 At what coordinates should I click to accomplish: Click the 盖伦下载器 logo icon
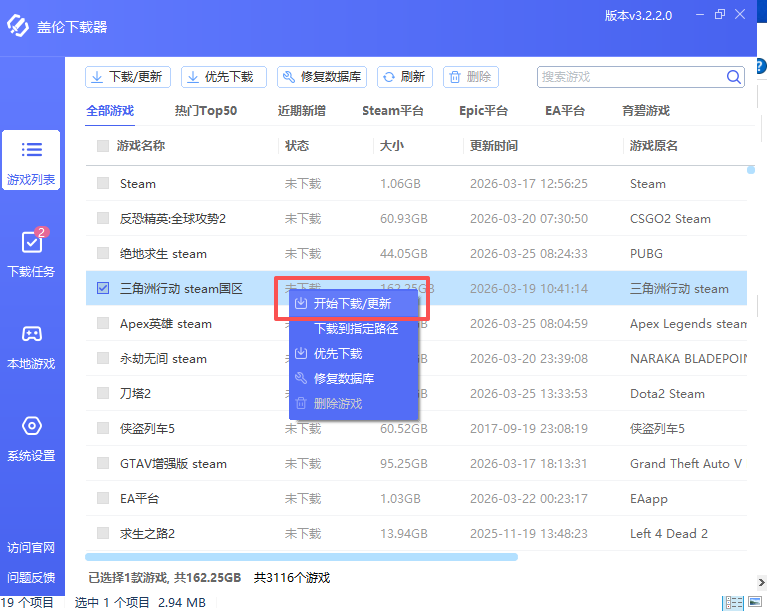coord(18,26)
